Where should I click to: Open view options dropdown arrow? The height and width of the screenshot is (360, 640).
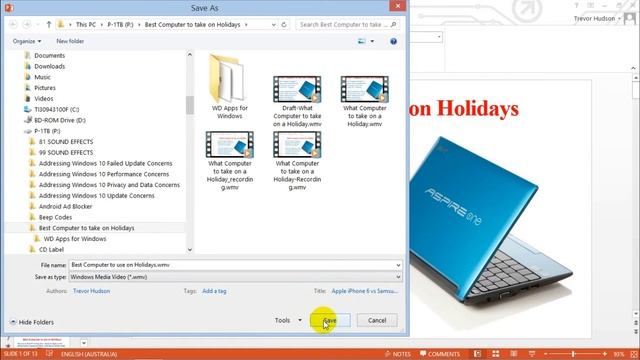click(372, 41)
